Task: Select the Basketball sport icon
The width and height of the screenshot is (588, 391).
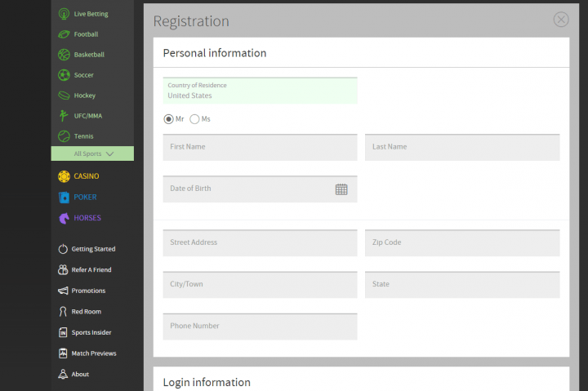Action: (64, 55)
